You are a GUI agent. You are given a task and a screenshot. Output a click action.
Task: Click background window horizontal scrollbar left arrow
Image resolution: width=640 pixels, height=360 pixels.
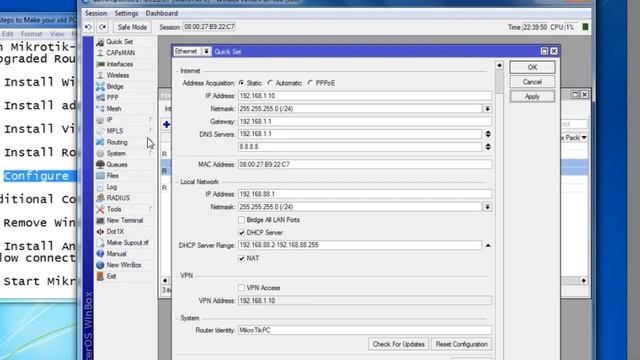click(165, 280)
